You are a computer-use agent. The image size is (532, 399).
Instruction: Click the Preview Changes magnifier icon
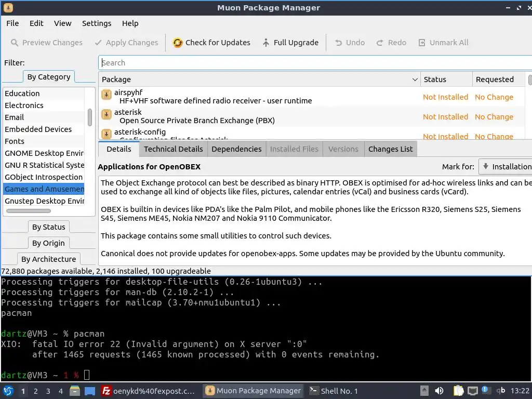point(14,43)
